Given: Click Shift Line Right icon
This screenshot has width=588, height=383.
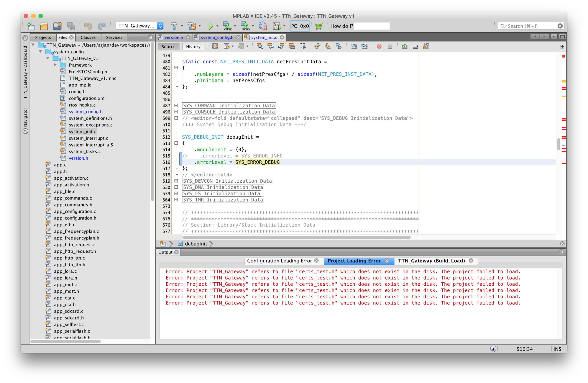Looking at the screenshot, I should 365,46.
